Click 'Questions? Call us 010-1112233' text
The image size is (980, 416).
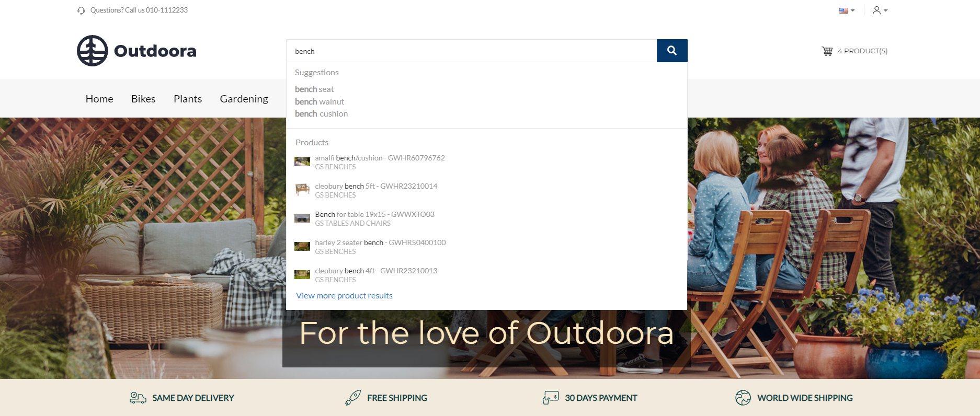(x=139, y=10)
